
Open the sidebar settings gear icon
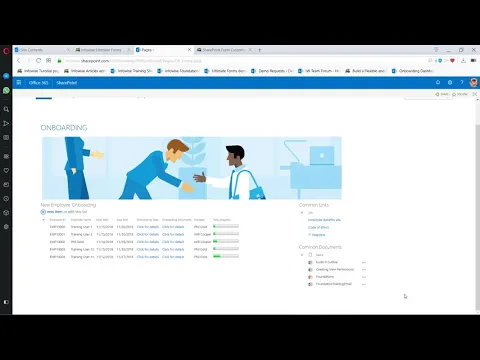pos(6,227)
